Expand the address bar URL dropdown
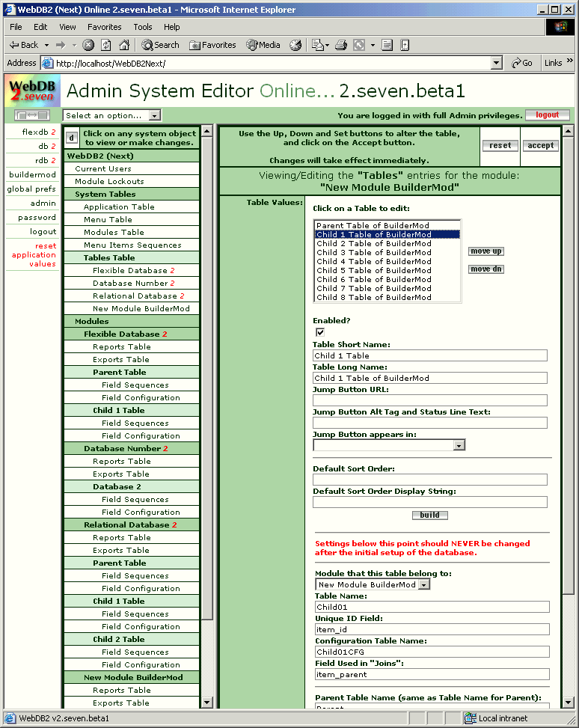This screenshot has height=728, width=579. click(497, 63)
